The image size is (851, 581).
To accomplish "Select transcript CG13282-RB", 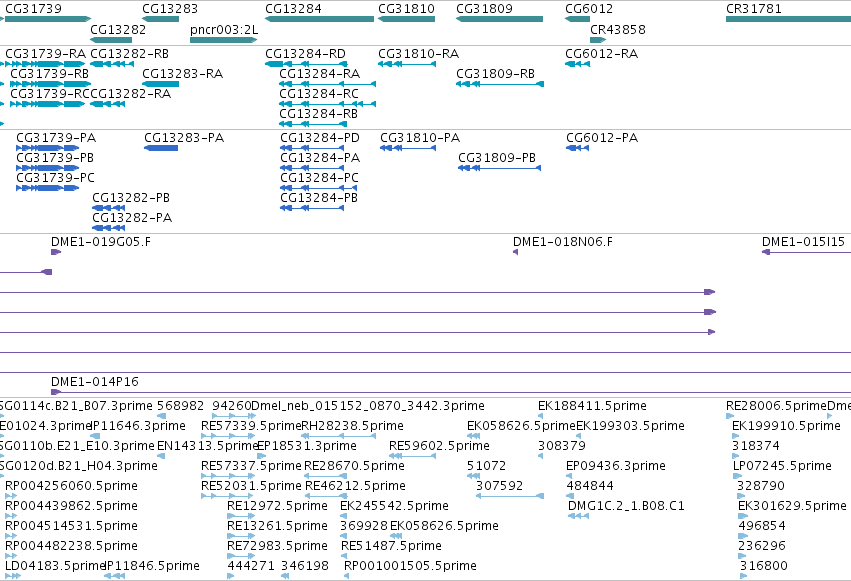I will tap(112, 64).
